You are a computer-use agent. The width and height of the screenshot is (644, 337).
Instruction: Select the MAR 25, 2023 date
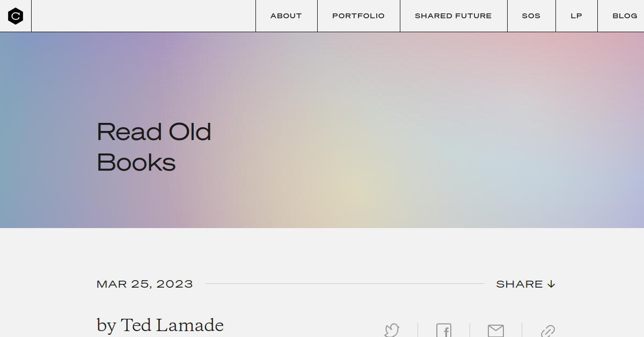coord(145,284)
